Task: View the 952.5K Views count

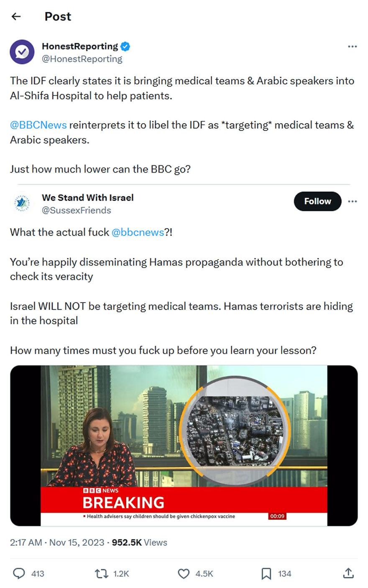Action: point(139,542)
